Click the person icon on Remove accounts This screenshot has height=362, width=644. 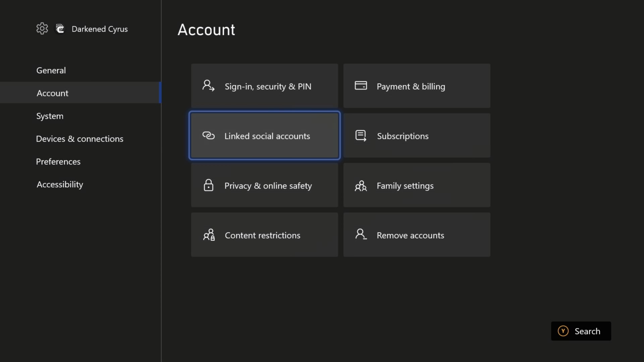tap(360, 235)
